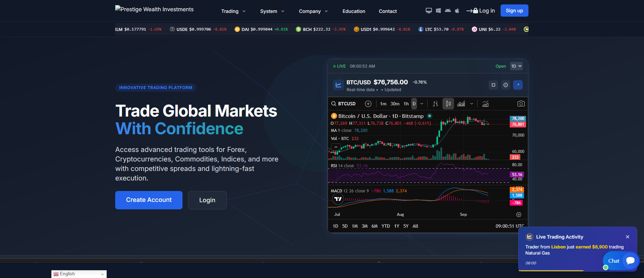Click the Sign up button
This screenshot has height=278, width=644.
pos(514,11)
